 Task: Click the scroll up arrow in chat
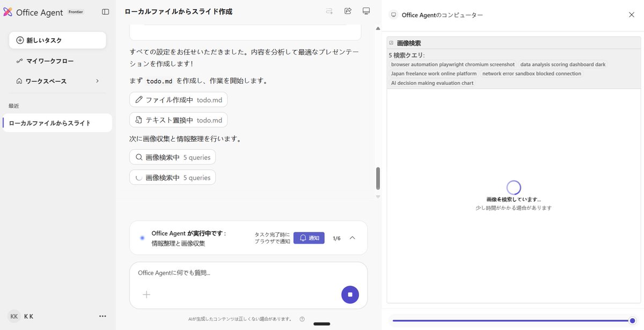point(378,28)
